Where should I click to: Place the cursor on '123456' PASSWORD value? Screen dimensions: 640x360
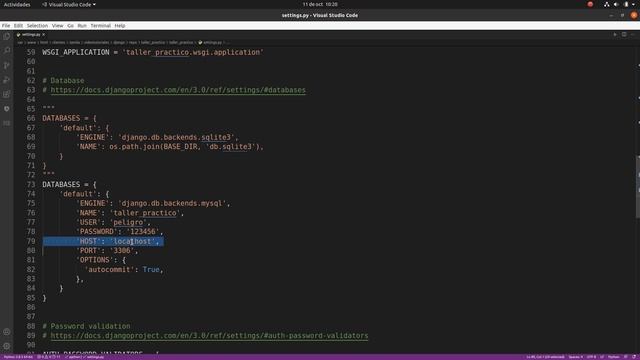142,232
